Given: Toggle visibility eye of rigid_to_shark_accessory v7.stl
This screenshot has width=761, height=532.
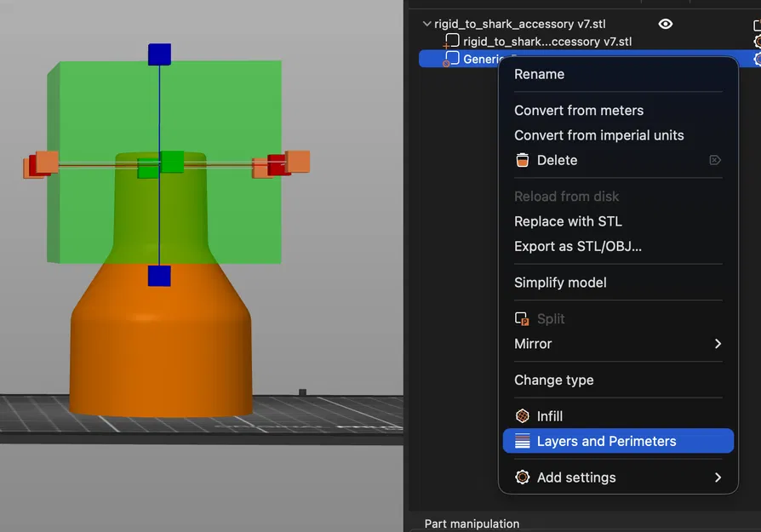Looking at the screenshot, I should (666, 24).
